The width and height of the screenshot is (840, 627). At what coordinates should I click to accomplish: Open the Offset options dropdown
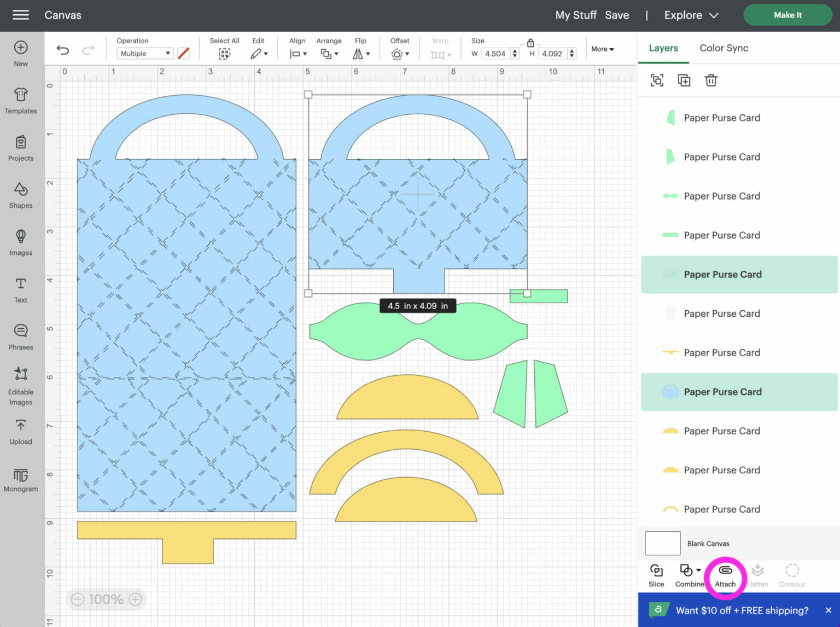(400, 54)
